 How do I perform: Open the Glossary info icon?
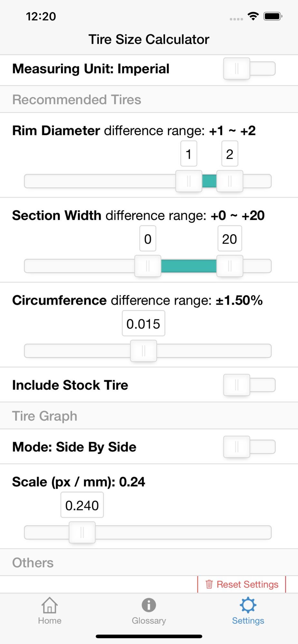tap(149, 605)
